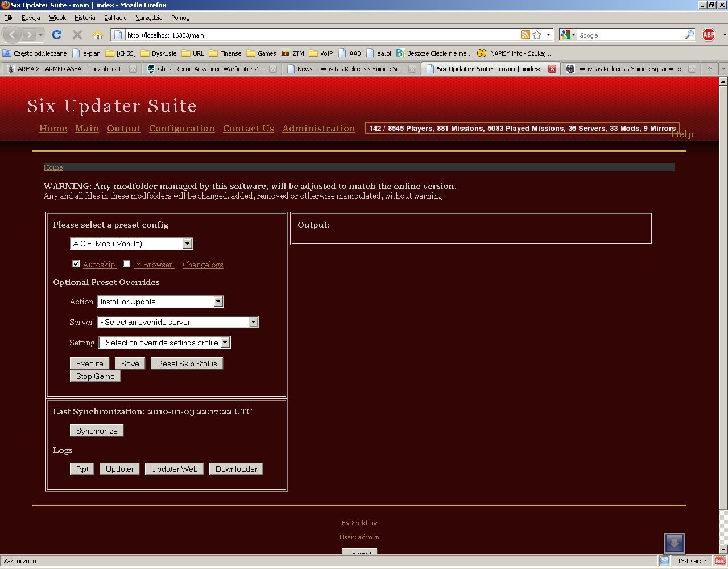Image resolution: width=728 pixels, height=569 pixels.
Task: Close the Six Updater Suite tab
Action: coord(552,69)
